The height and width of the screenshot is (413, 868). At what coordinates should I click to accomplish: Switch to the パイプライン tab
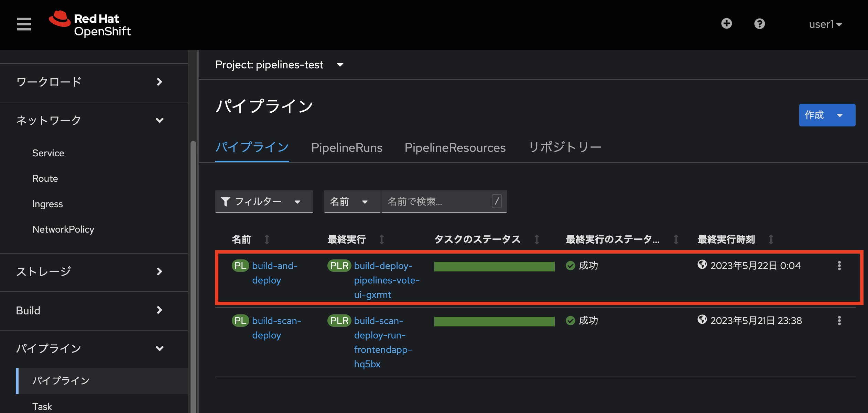click(x=252, y=148)
